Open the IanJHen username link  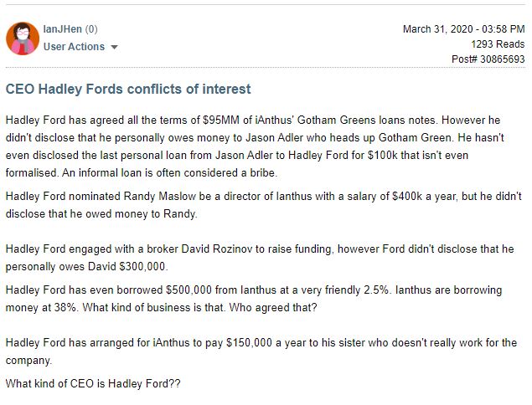(63, 29)
